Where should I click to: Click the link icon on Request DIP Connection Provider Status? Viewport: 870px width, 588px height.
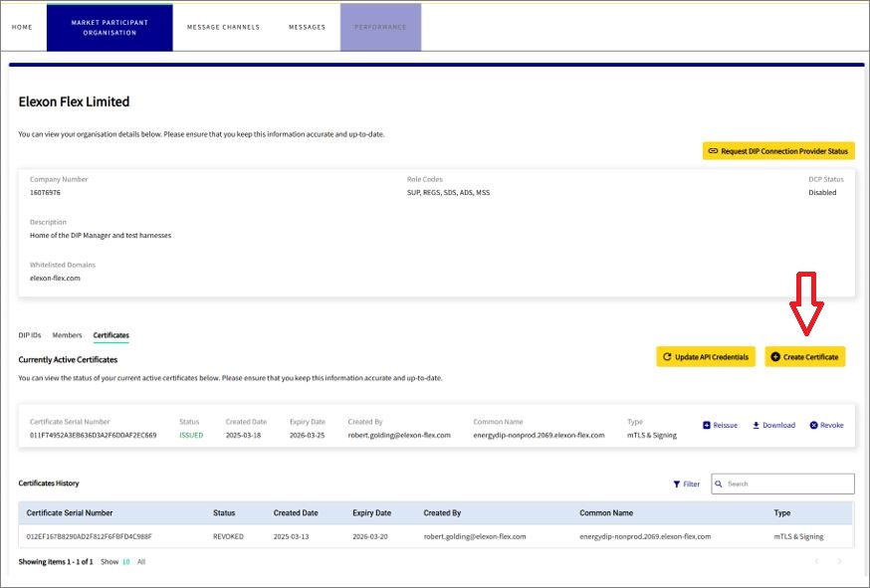[713, 150]
